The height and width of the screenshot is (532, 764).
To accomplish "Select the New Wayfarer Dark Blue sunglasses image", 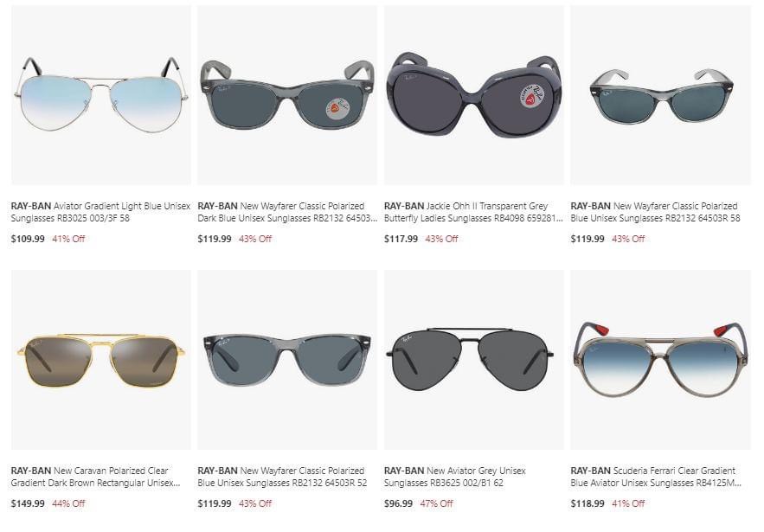I will 287,95.
